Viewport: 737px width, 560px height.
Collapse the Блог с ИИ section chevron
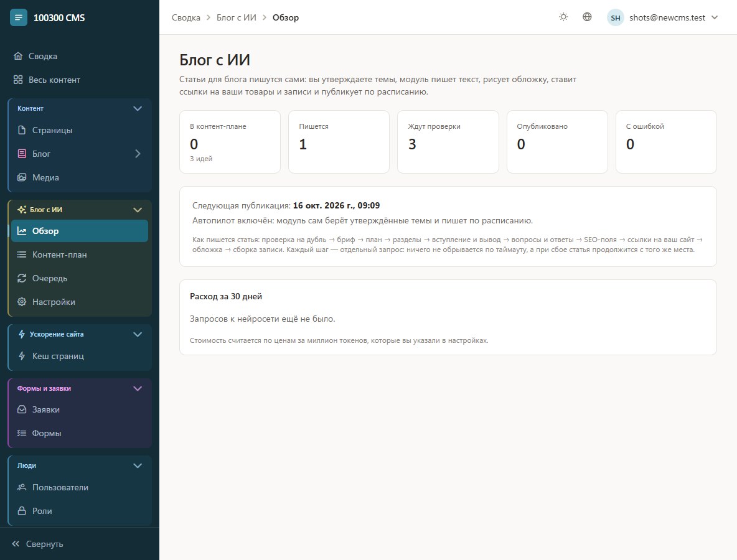tap(137, 210)
